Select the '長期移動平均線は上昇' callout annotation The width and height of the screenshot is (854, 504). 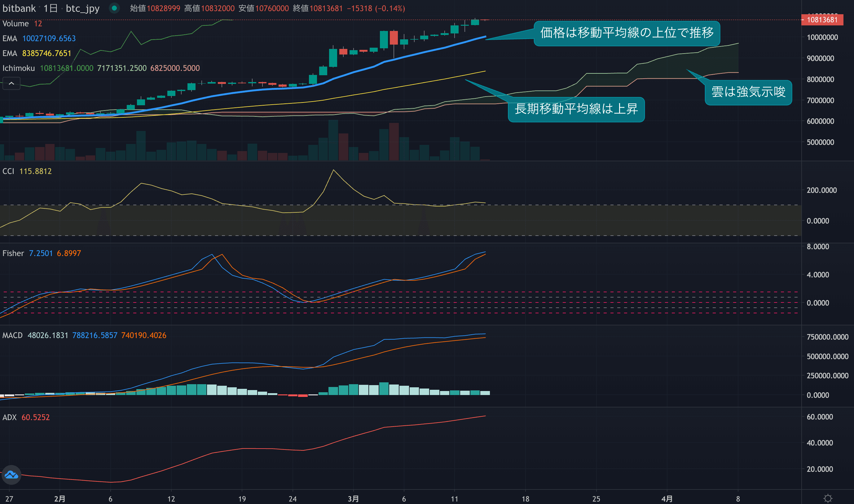576,109
